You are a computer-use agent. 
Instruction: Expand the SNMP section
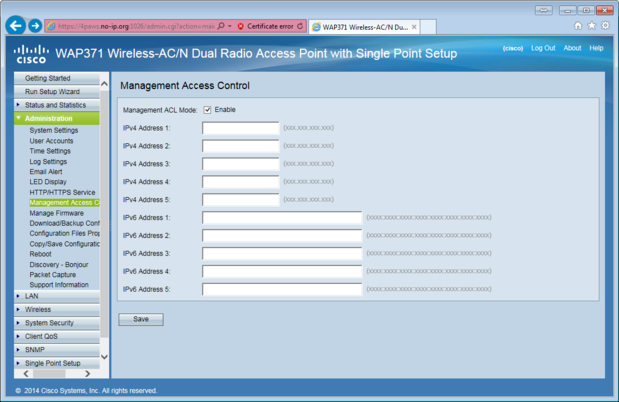57,350
